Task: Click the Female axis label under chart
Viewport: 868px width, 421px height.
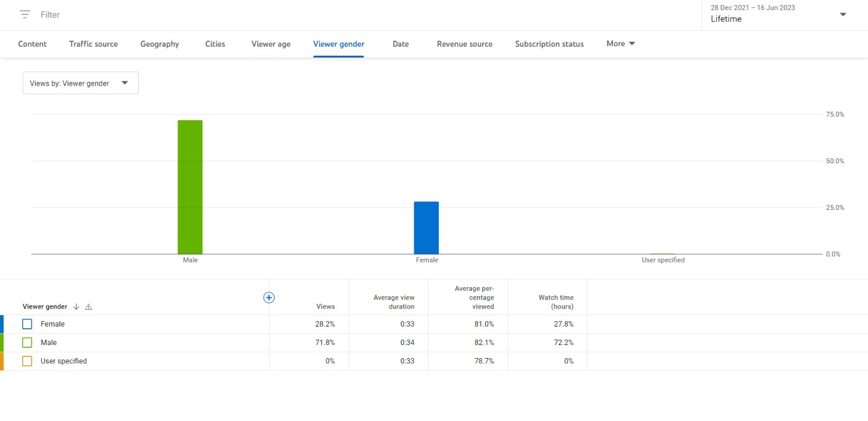Action: (427, 260)
